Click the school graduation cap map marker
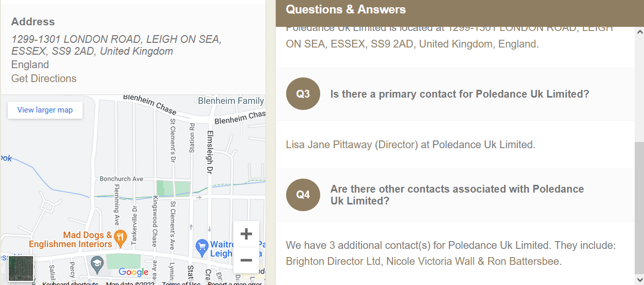Viewport: 644px width, 285px height. pyautogui.click(x=97, y=264)
